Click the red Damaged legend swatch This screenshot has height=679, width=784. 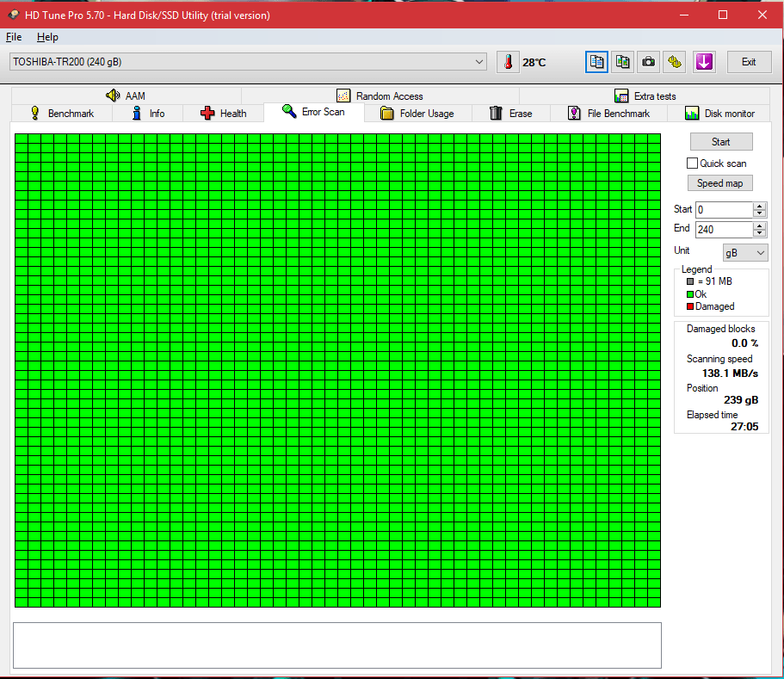coord(690,306)
